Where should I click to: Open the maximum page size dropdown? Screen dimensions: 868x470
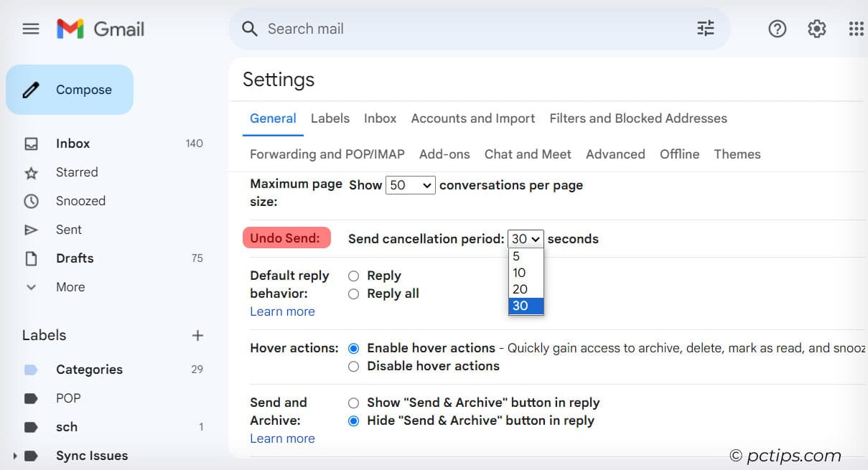click(x=410, y=184)
